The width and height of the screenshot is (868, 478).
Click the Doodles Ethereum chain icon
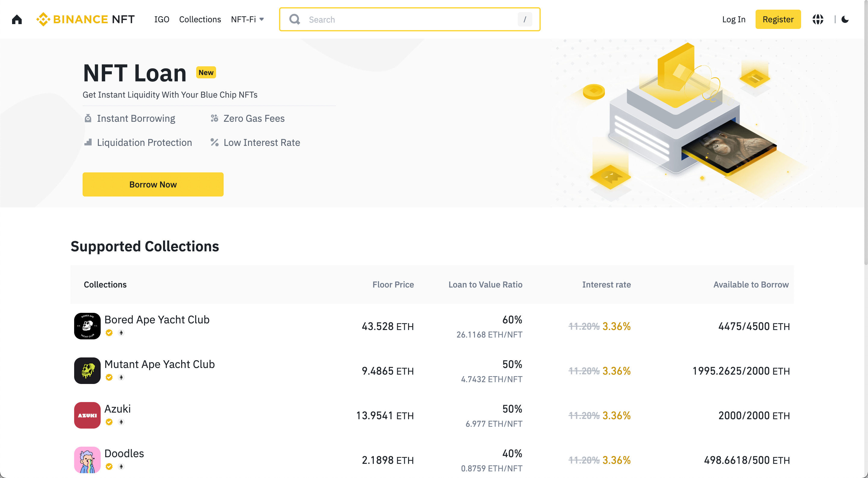(x=121, y=466)
